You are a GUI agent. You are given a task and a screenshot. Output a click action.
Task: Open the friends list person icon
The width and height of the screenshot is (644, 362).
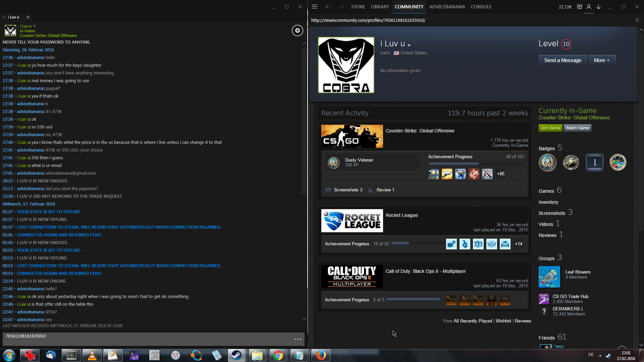(x=589, y=7)
